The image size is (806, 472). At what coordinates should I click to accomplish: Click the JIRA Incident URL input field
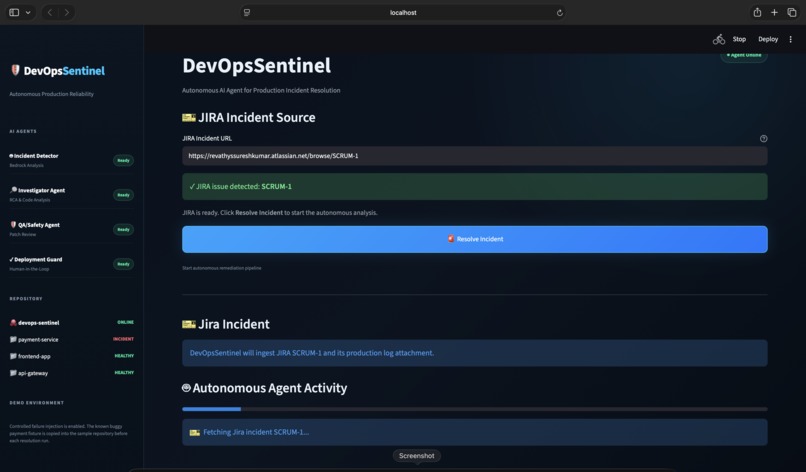click(x=474, y=156)
